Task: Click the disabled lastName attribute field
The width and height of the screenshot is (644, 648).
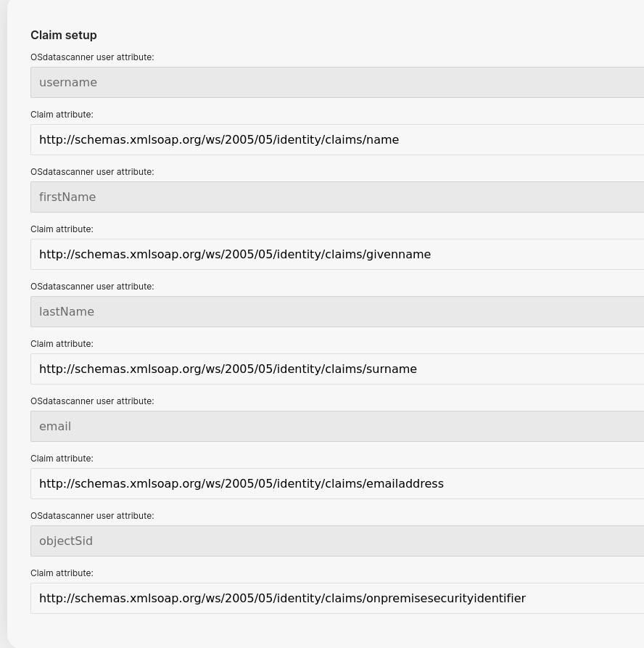Action: 337,311
